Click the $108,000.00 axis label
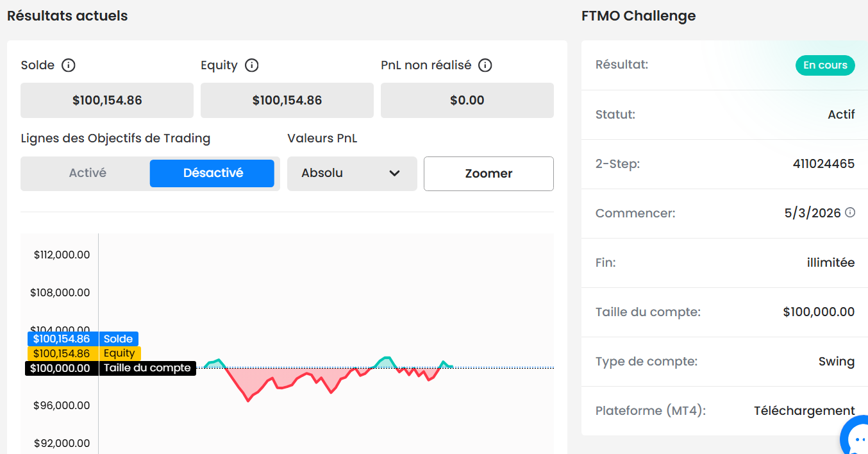The image size is (868, 454). [x=60, y=292]
